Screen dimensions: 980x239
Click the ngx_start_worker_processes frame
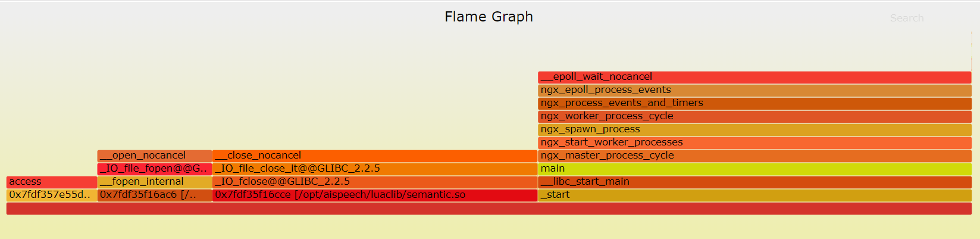[754, 142]
